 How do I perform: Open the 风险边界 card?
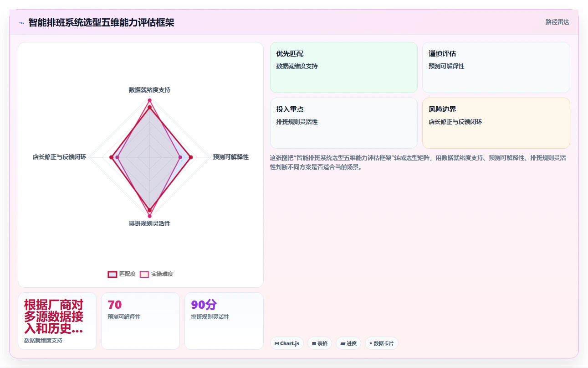point(496,123)
